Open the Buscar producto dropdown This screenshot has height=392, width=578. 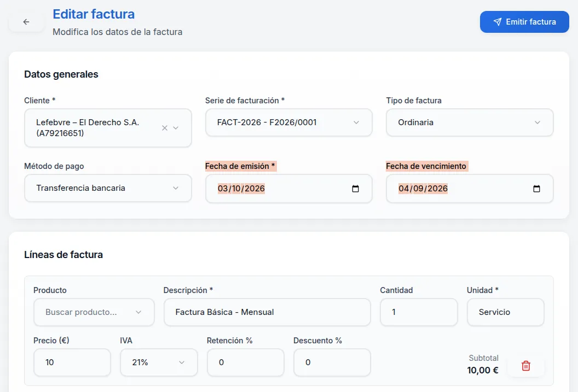tap(94, 312)
